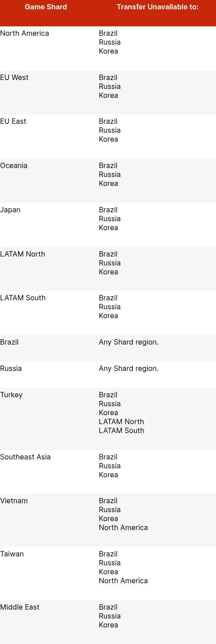Click the Transfer Unavailable to: column header
Screen dimensions: 216x644
(157, 7)
